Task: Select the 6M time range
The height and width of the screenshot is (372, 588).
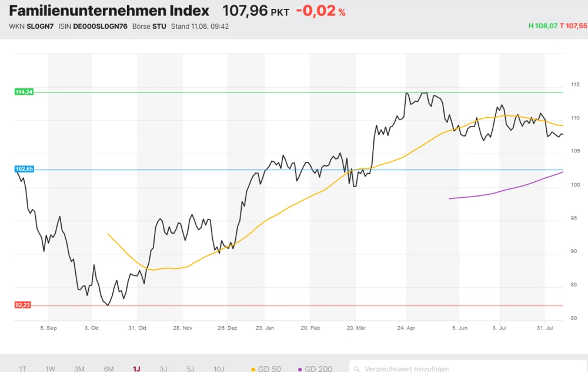Action: [x=109, y=369]
